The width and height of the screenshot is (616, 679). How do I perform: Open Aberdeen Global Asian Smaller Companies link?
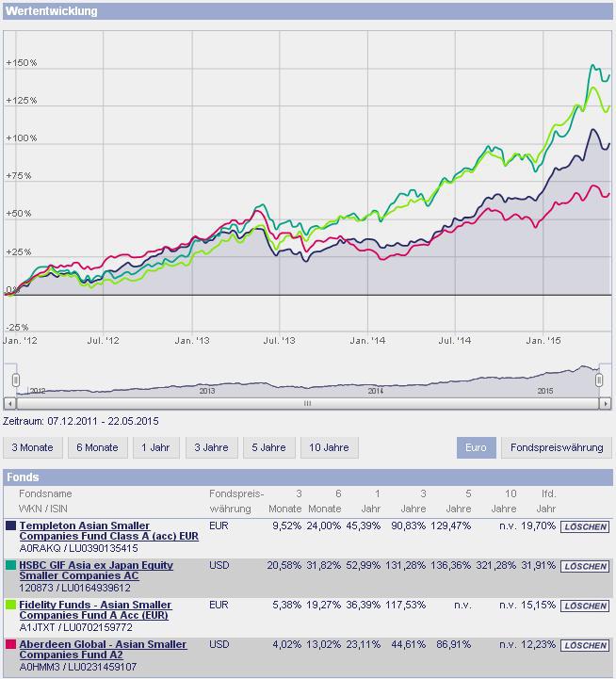103,649
